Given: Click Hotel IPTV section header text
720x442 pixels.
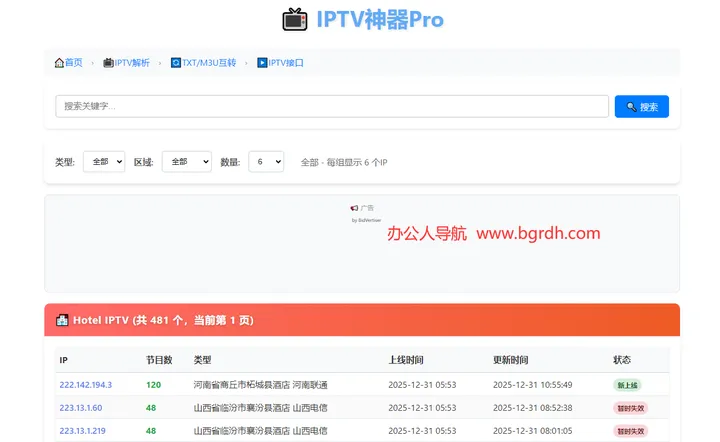Looking at the screenshot, I should [x=163, y=320].
